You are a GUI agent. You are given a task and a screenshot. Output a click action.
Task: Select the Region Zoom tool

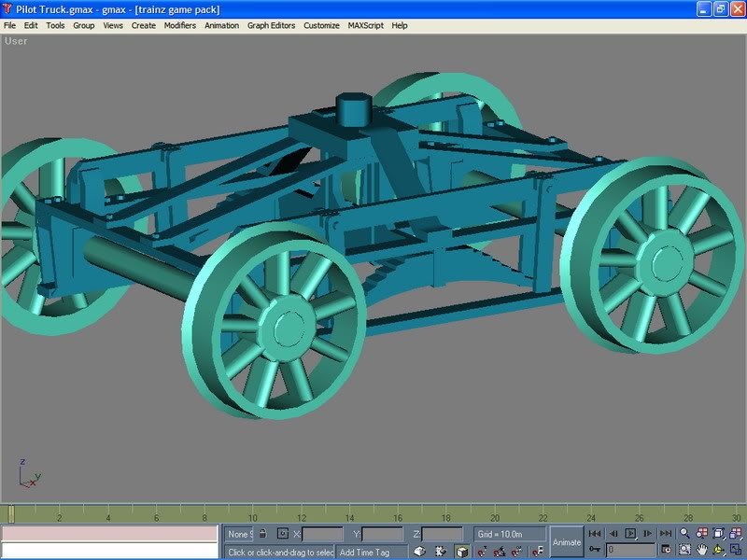coord(684,550)
